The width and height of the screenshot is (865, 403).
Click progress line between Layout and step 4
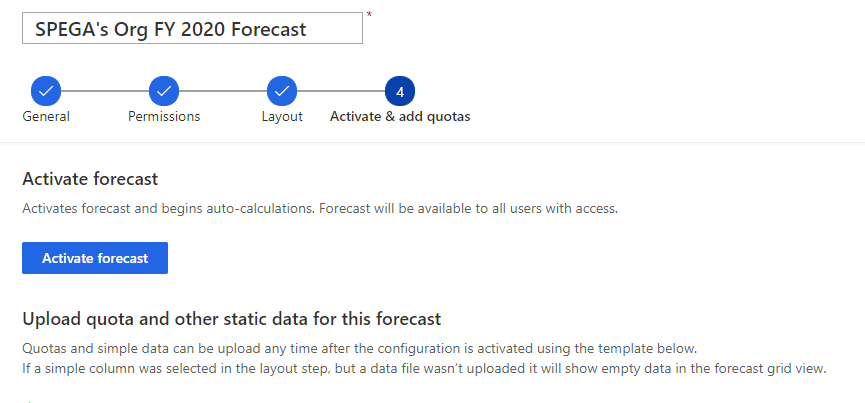(x=341, y=92)
